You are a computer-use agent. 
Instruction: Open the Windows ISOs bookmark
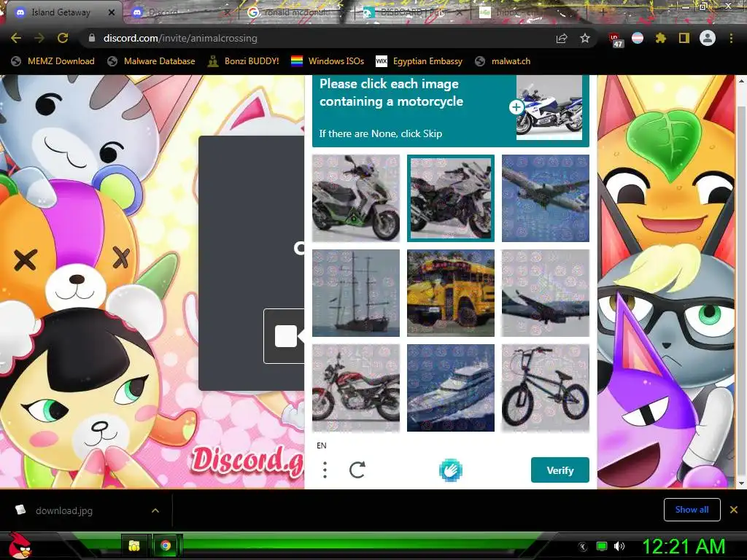point(328,61)
